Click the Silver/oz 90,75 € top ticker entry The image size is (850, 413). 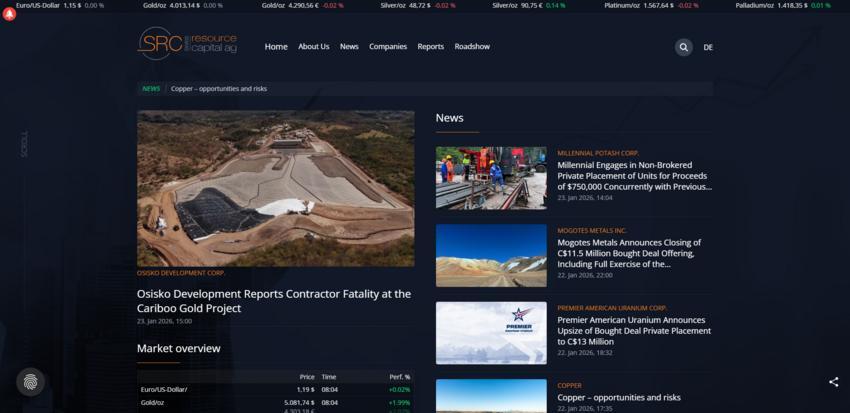pos(529,5)
